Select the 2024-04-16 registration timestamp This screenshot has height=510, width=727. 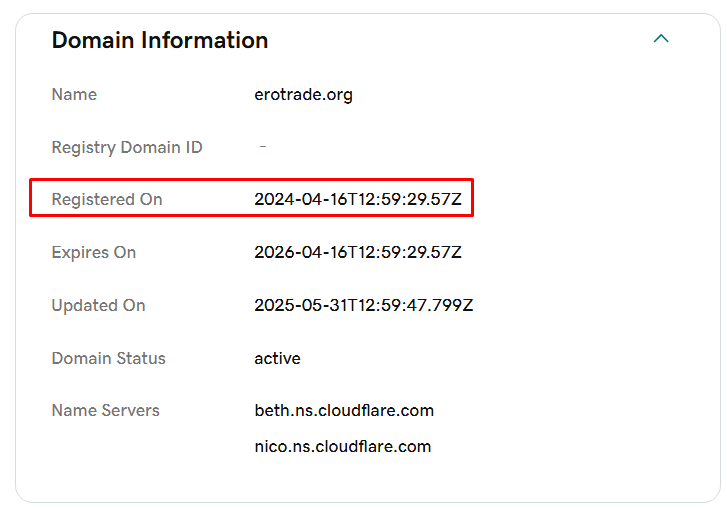click(x=358, y=200)
